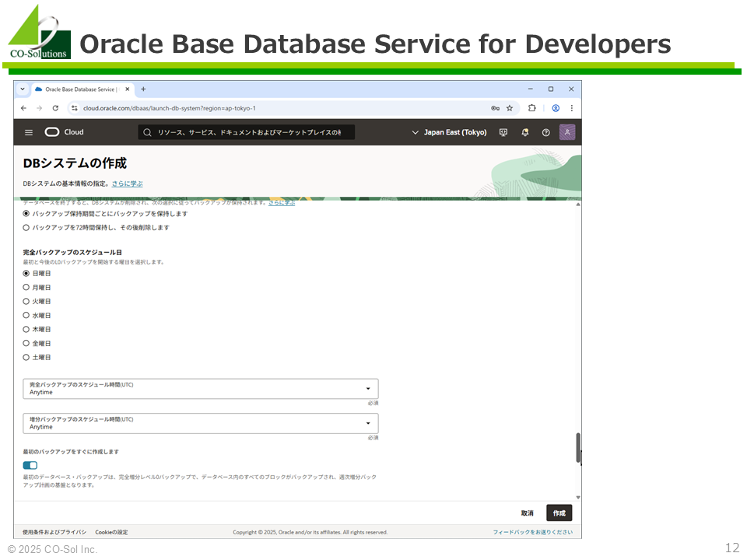View site information icon in address bar

(x=75, y=108)
